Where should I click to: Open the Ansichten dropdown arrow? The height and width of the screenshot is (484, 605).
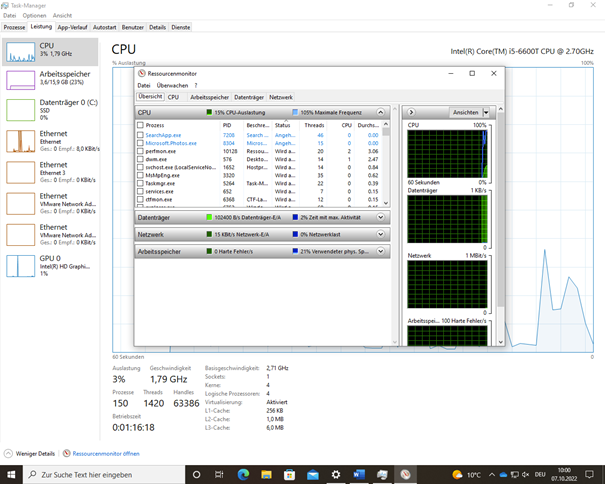(x=486, y=112)
